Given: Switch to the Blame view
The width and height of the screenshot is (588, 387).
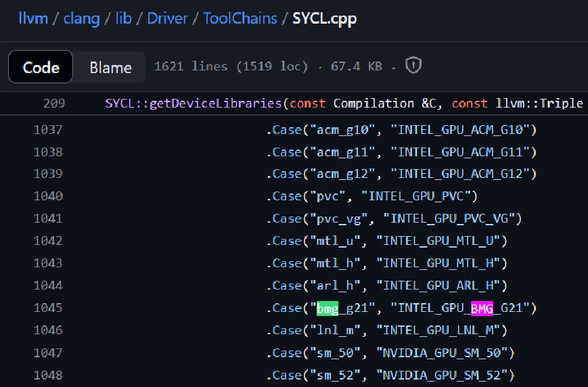Looking at the screenshot, I should coord(110,68).
